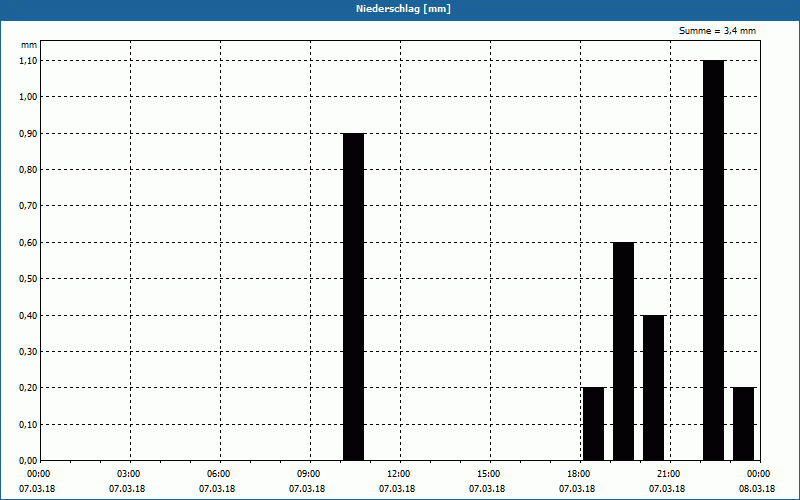Select the 0,20 mm bar before 08.03.18 00:00
This screenshot has width=800, height=500.
pyautogui.click(x=743, y=424)
